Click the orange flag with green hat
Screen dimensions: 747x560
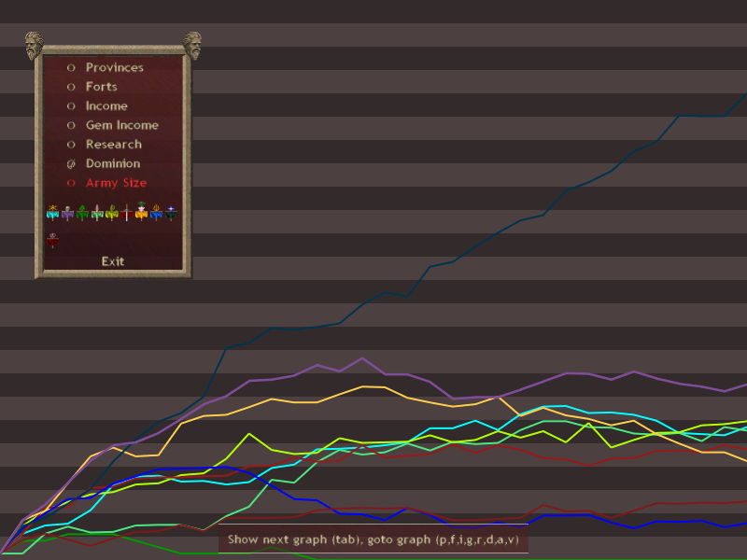141,211
